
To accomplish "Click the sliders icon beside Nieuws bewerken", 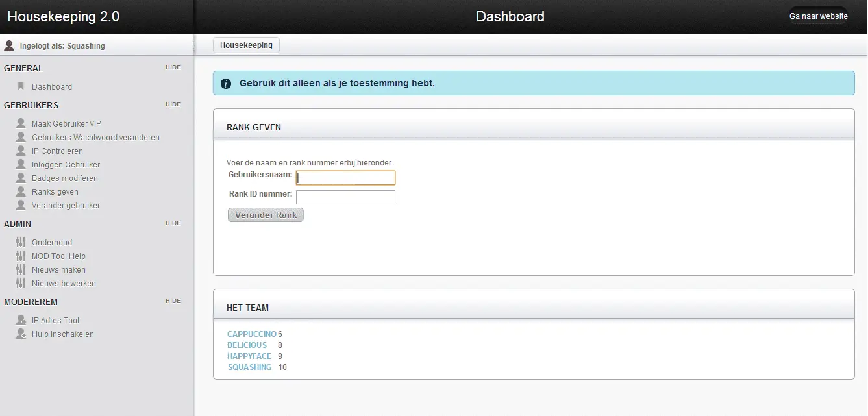I will [x=21, y=283].
